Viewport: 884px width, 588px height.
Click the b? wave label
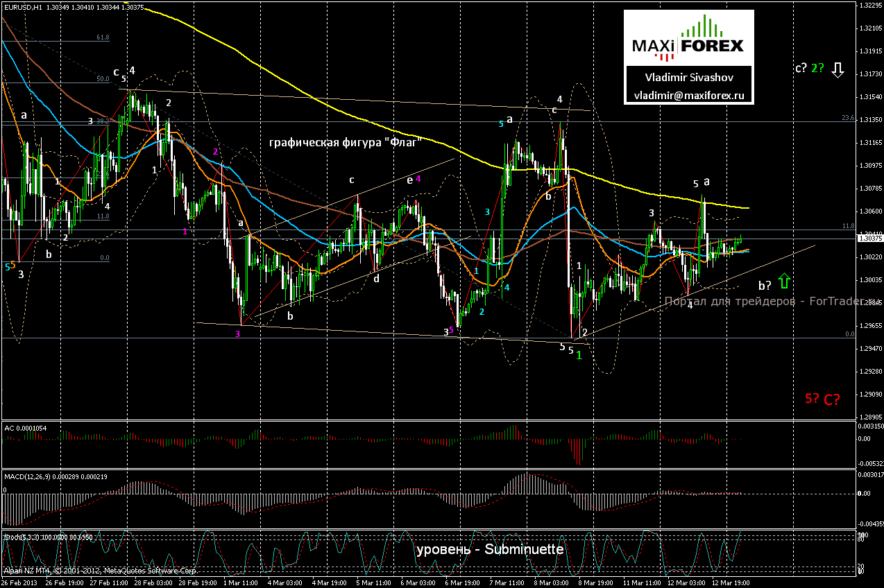click(765, 285)
